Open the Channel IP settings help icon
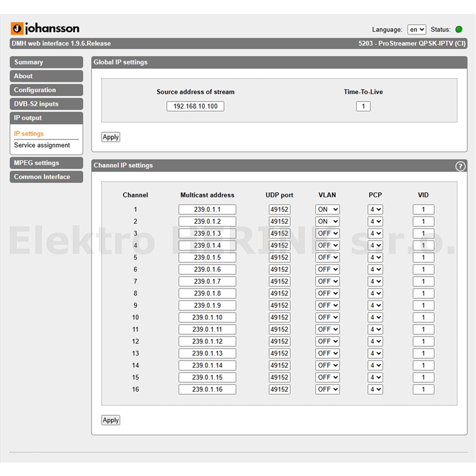476x476 pixels. point(460,166)
